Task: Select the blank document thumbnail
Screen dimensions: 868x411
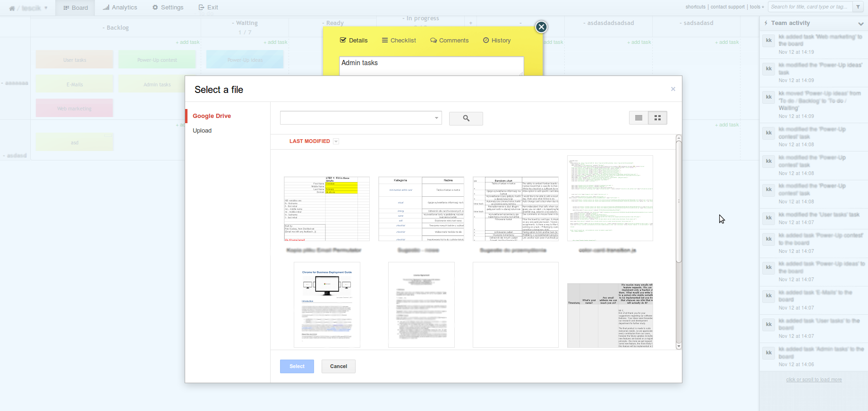Action: click(x=516, y=305)
